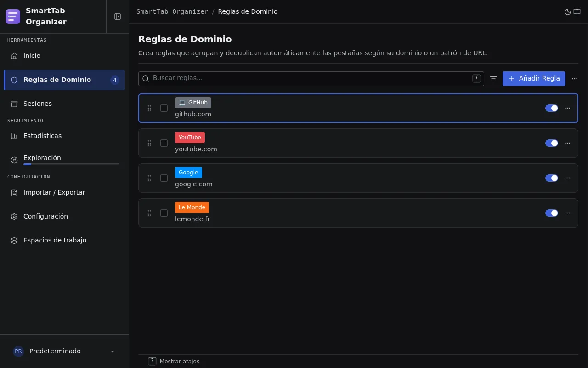Open Configuración in sidebar
The image size is (588, 368).
tap(64, 216)
